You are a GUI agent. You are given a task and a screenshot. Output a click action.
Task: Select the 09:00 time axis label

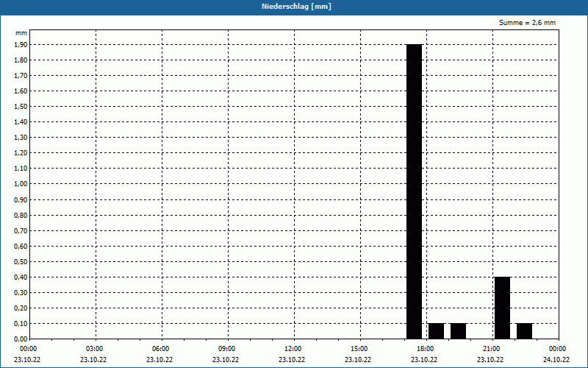[227, 349]
